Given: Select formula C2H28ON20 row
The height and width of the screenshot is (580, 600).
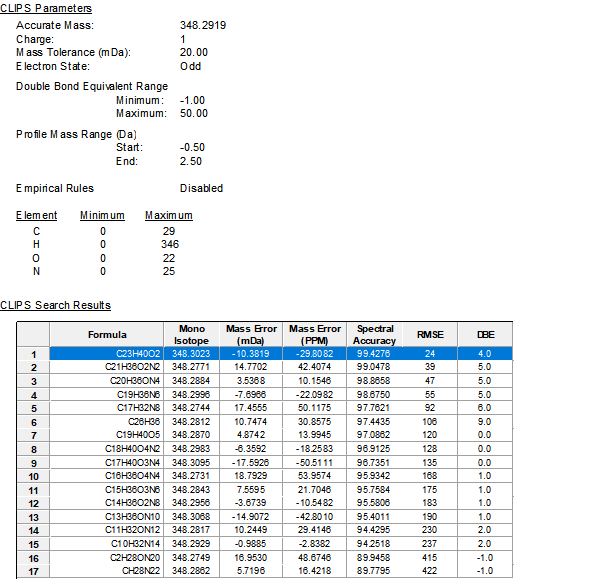Looking at the screenshot, I should pyautogui.click(x=281, y=558).
